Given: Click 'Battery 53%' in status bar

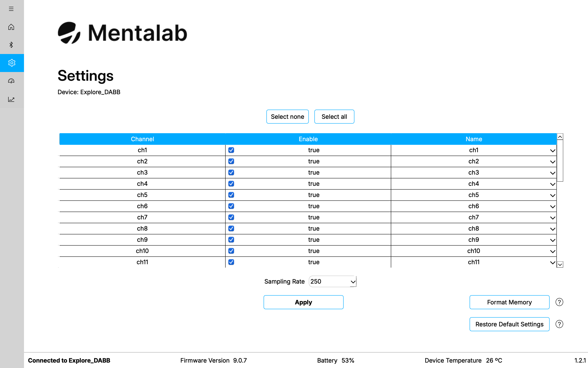Looking at the screenshot, I should [x=336, y=360].
